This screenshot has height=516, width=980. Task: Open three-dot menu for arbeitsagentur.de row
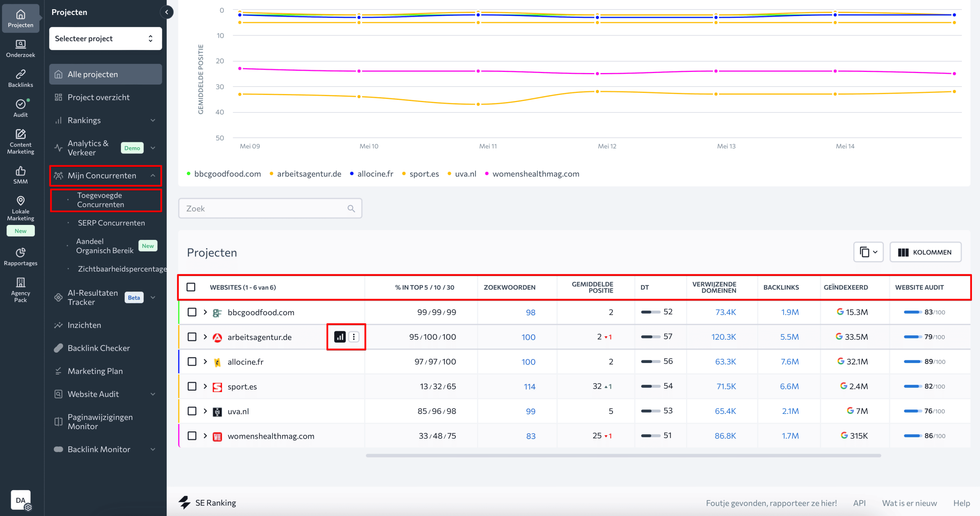[x=354, y=337]
